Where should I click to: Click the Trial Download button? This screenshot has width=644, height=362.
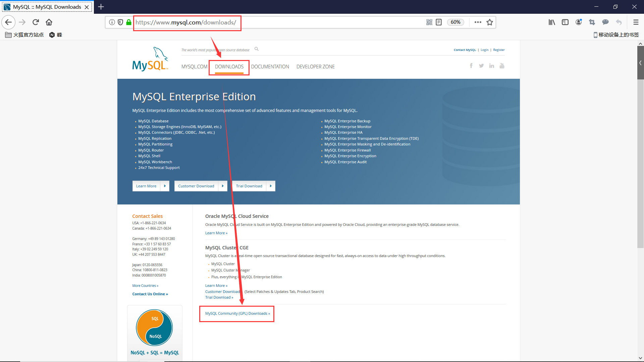point(249,186)
